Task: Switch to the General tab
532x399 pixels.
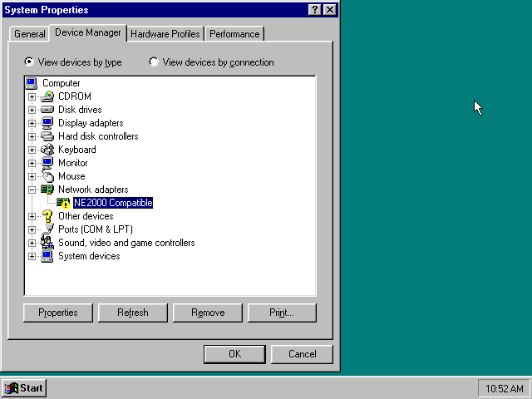Action: (x=30, y=34)
